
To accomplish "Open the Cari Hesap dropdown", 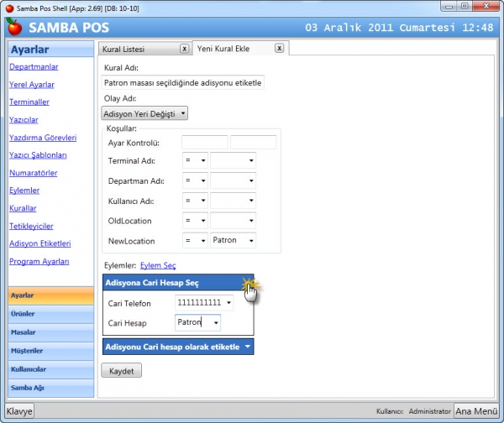I will coord(197,322).
